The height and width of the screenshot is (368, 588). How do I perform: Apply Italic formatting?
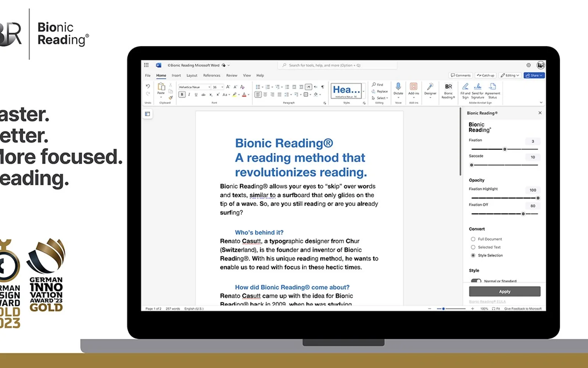189,95
